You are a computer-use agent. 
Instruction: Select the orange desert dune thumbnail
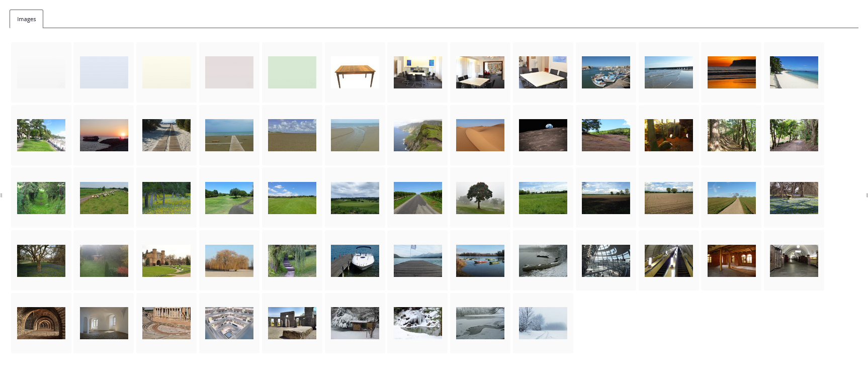(x=480, y=135)
